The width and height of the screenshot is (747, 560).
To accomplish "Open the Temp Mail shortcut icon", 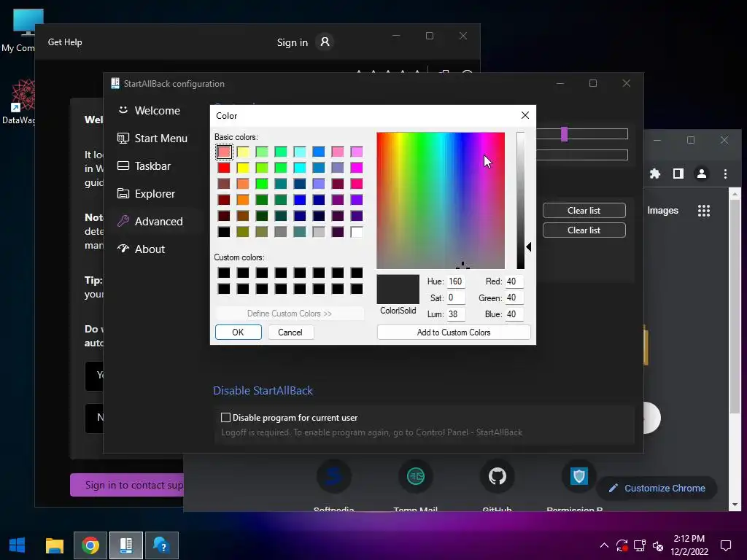I will tap(415, 476).
